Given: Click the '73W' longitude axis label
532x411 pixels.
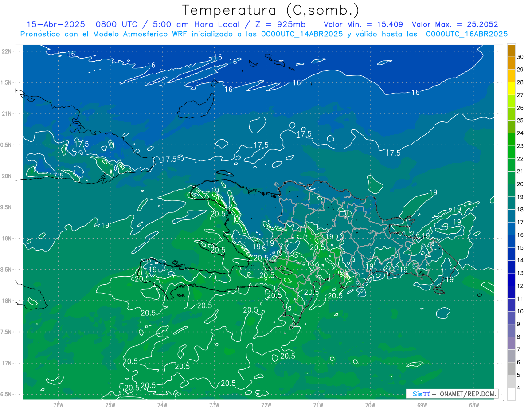Looking at the screenshot, I should 214,405.
